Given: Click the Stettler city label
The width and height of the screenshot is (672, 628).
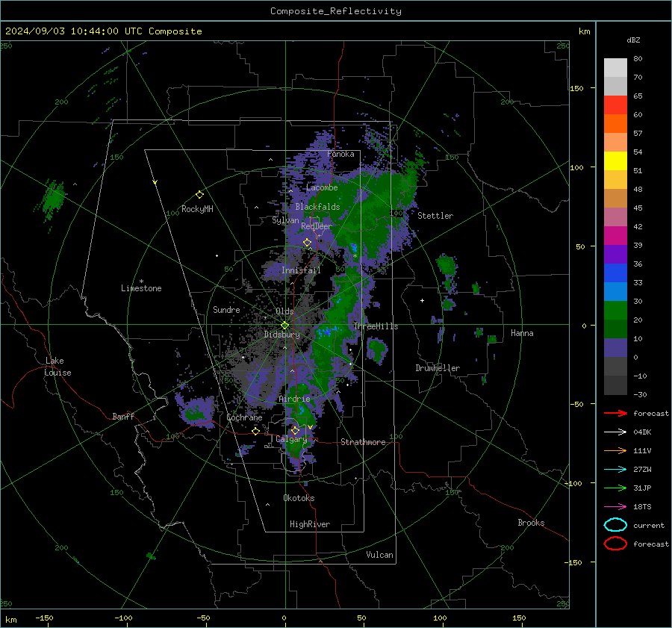Looking at the screenshot, I should click(x=435, y=216).
